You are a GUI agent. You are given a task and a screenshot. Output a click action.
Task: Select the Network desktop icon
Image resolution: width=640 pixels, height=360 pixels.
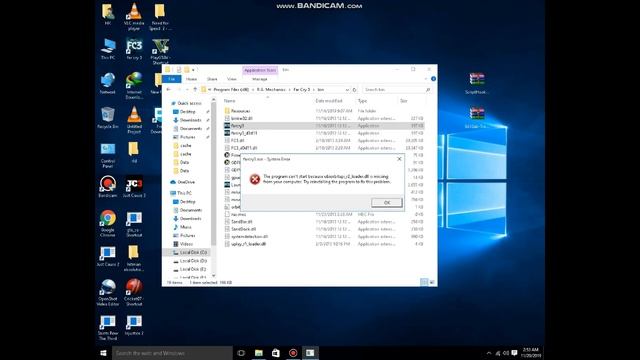(x=108, y=84)
